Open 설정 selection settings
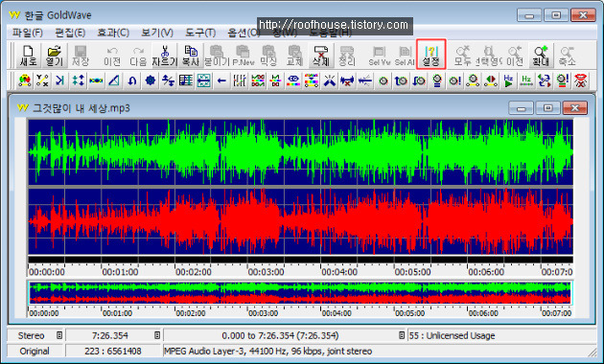This screenshot has width=604, height=364. (x=431, y=55)
